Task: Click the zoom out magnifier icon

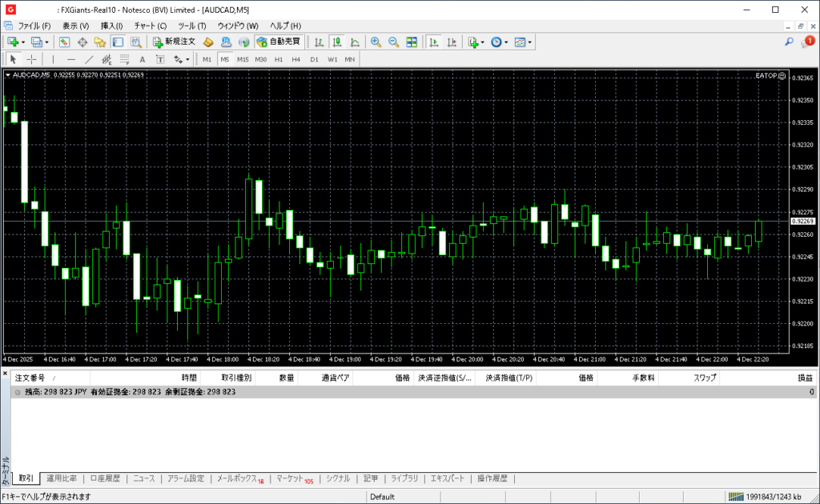Action: 393,42
